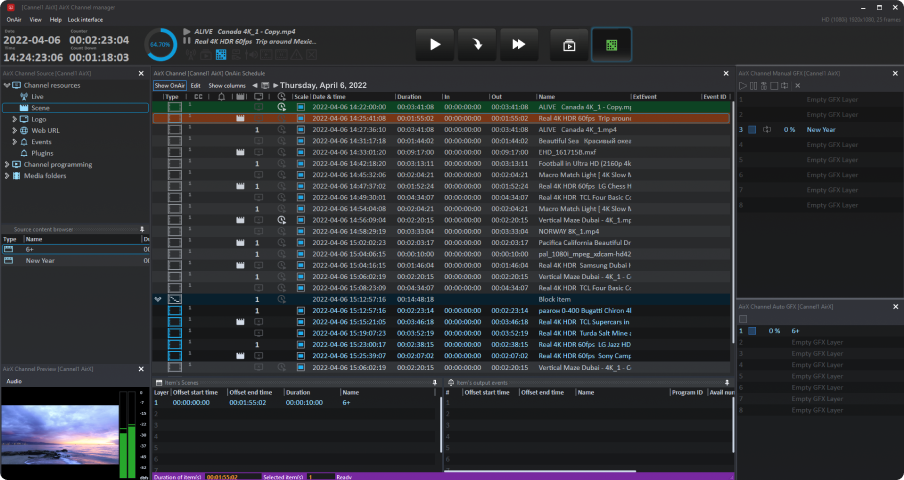
Task: Expand the Media folders tree node
Action: pos(6,175)
